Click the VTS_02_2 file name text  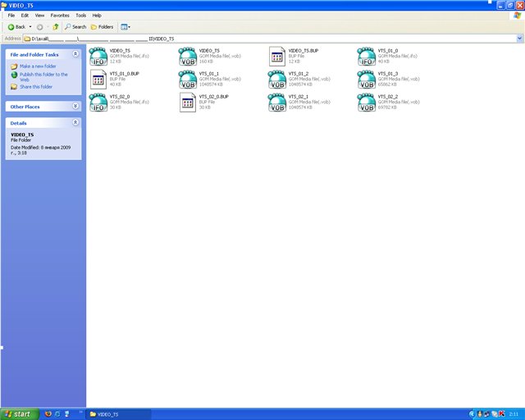coord(388,97)
